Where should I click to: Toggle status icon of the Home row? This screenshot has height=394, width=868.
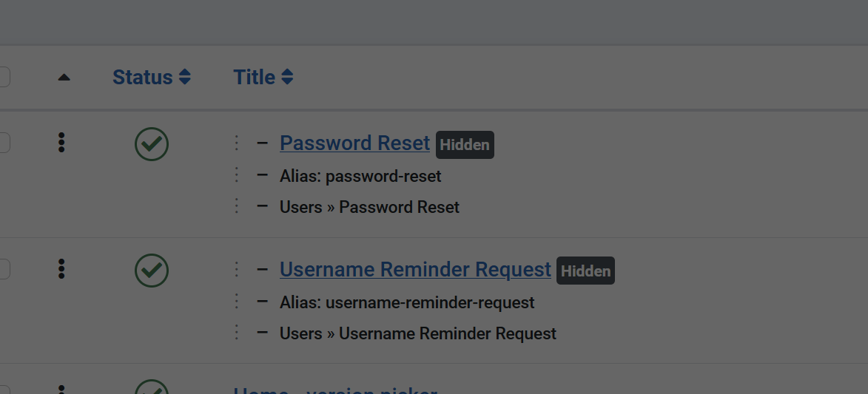point(152,388)
